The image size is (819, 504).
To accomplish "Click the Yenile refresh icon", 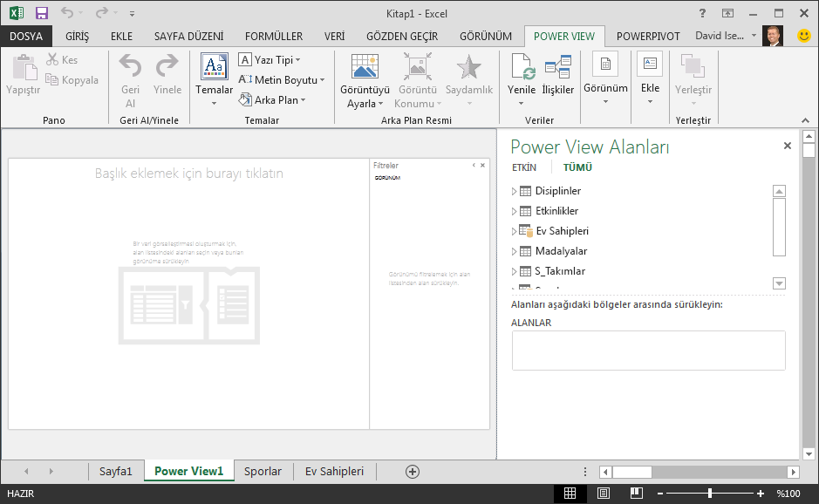I will tap(522, 67).
